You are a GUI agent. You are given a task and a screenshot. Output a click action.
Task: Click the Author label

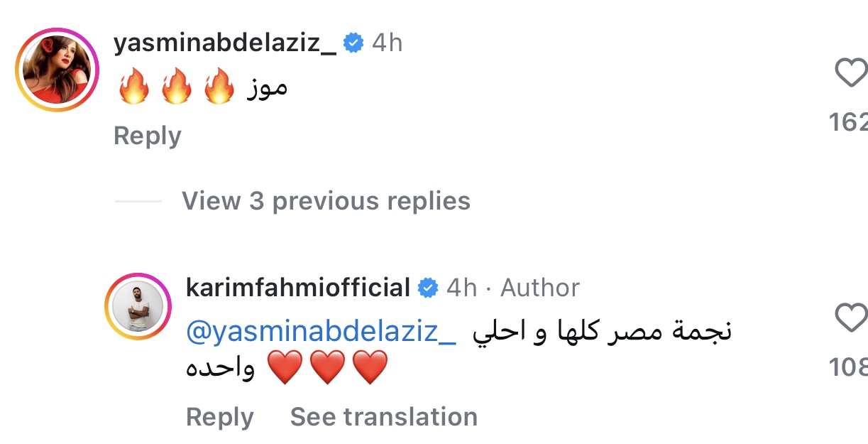540,288
